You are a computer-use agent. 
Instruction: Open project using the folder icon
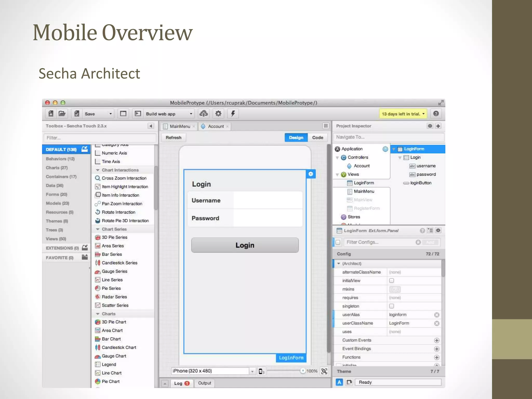click(62, 114)
